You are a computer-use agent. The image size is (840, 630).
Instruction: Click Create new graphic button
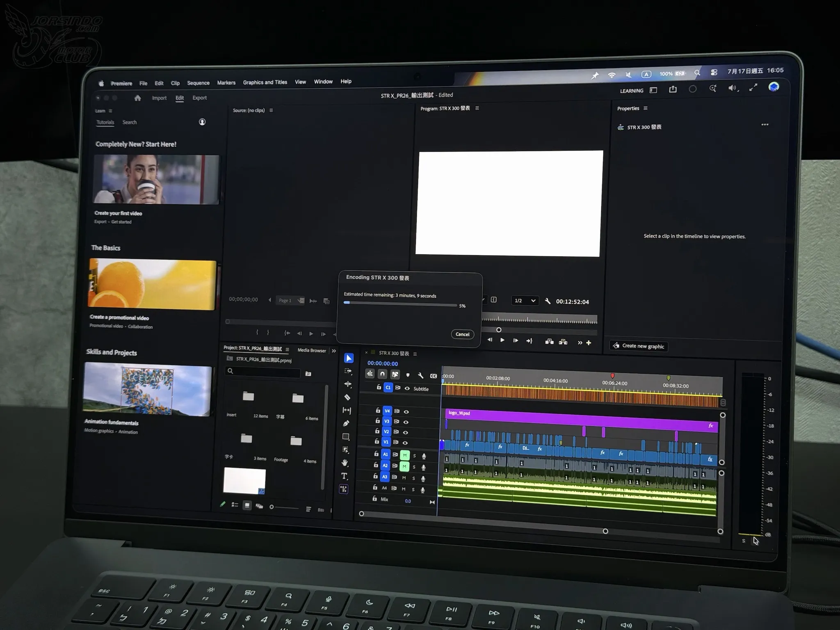click(639, 346)
